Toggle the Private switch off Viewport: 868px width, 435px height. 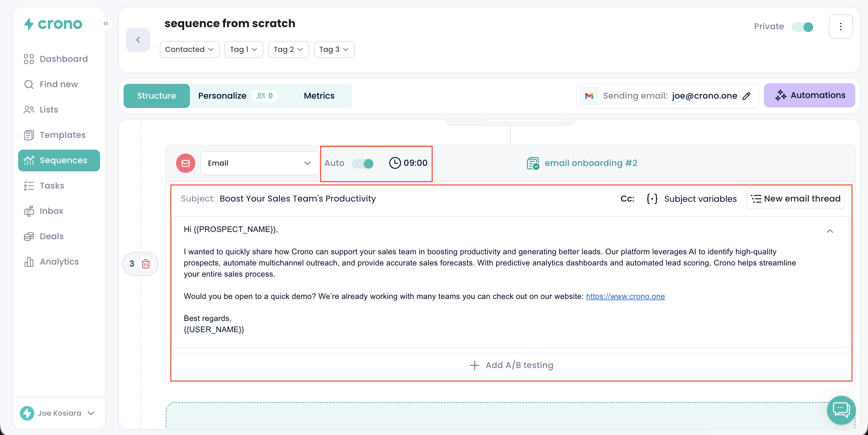pyautogui.click(x=802, y=27)
